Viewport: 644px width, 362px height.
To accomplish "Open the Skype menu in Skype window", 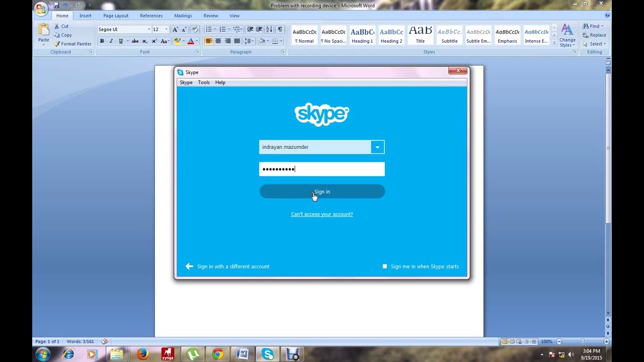I will pyautogui.click(x=186, y=82).
